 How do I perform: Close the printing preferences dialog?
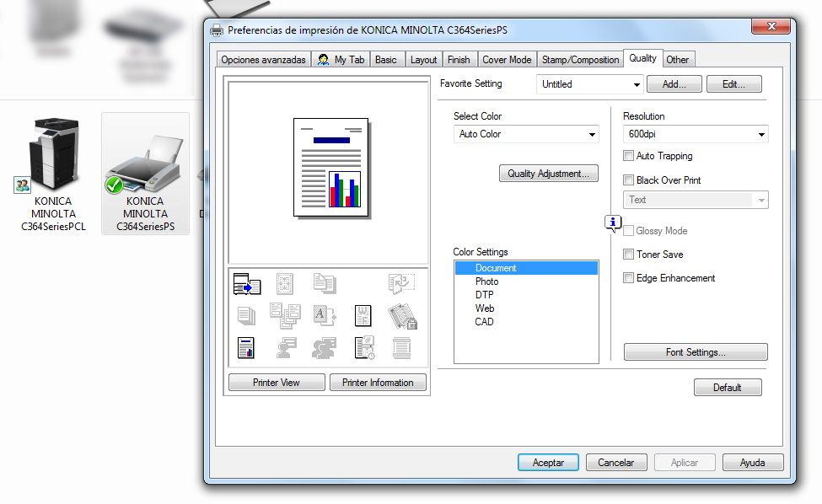771,26
